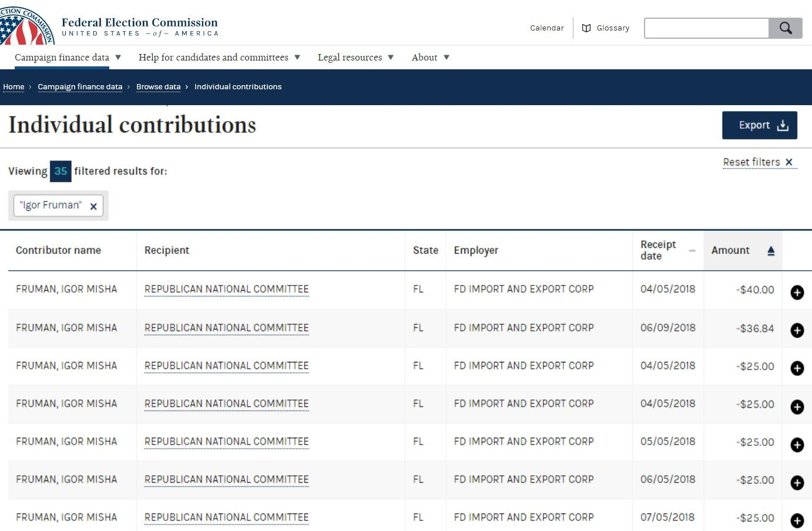The width and height of the screenshot is (812, 531).
Task: Open Republican National Committee link in 05/05/2018 row
Action: [227, 442]
